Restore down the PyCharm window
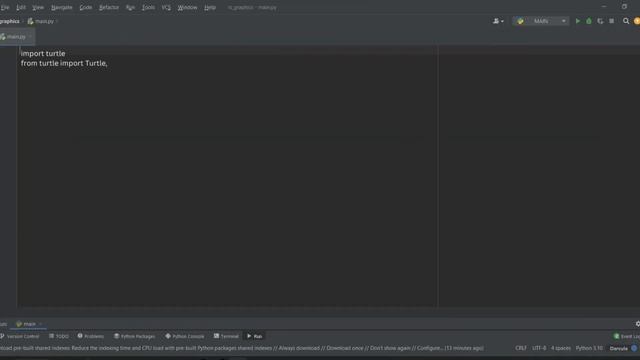 (x=624, y=7)
